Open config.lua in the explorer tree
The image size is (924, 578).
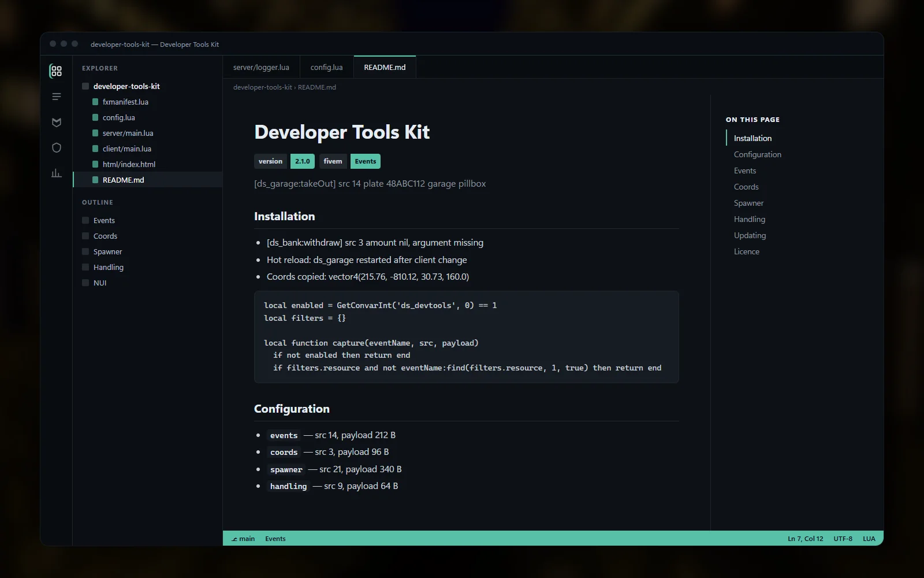[148, 117]
